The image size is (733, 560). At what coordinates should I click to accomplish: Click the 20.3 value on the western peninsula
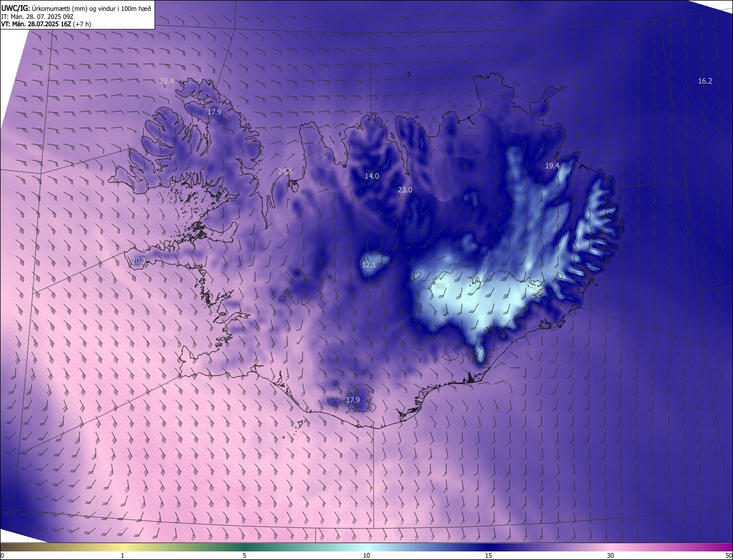tap(139, 261)
